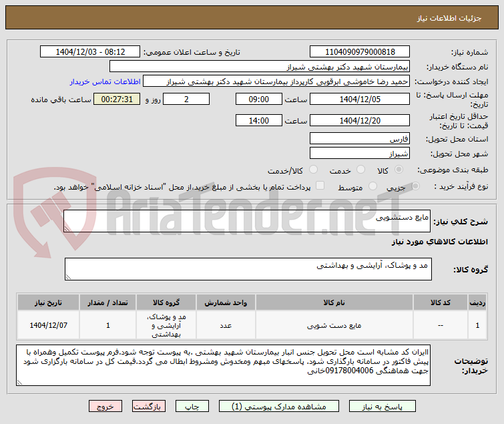Click the گروه کالا table column header
The height and width of the screenshot is (424, 504).
point(166,302)
